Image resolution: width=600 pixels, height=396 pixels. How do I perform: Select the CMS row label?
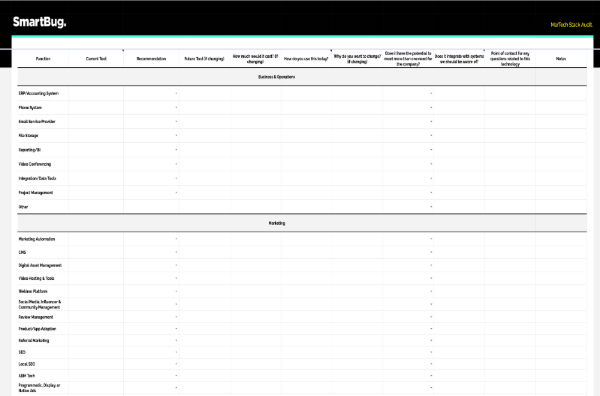[x=22, y=252]
